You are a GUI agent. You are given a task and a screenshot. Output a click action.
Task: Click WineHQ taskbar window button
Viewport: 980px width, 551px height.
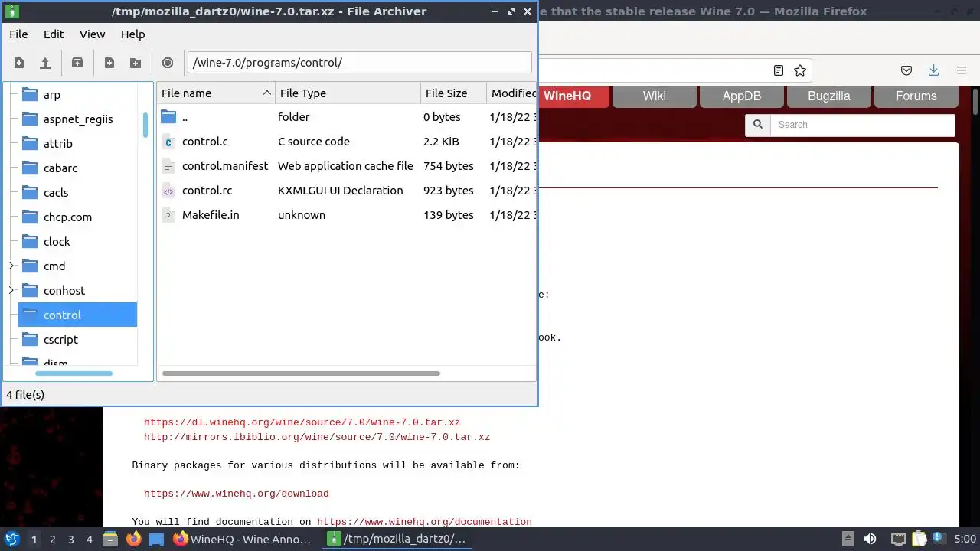(243, 539)
